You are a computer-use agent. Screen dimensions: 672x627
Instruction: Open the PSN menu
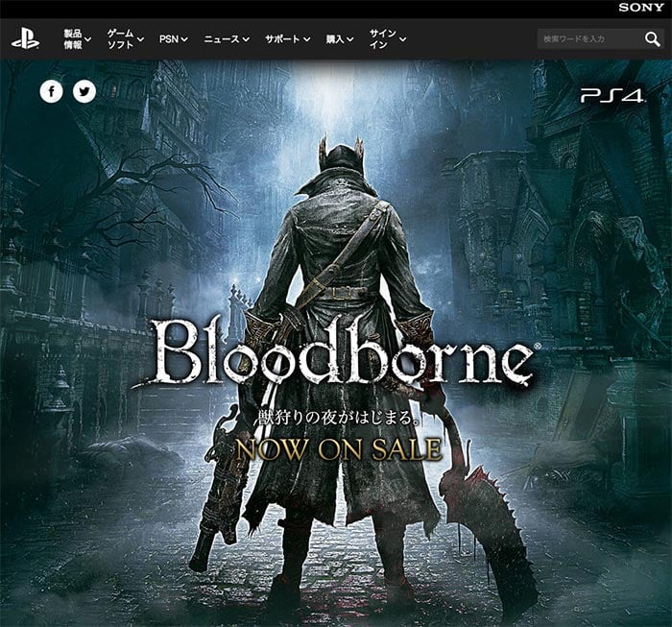[174, 39]
